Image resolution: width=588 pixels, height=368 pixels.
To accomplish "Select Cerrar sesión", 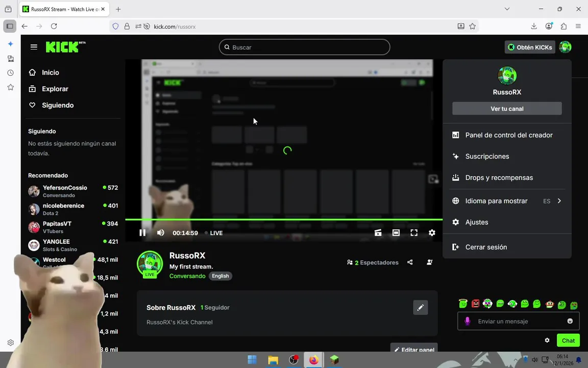I will coord(507,247).
